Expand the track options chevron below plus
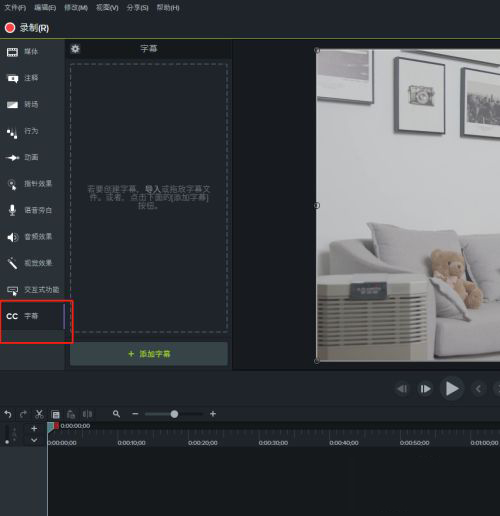This screenshot has width=500, height=516. (x=34, y=440)
